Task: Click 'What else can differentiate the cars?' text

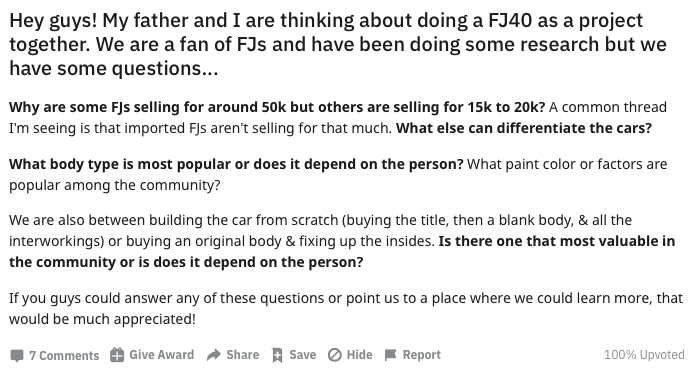Action: click(x=524, y=128)
